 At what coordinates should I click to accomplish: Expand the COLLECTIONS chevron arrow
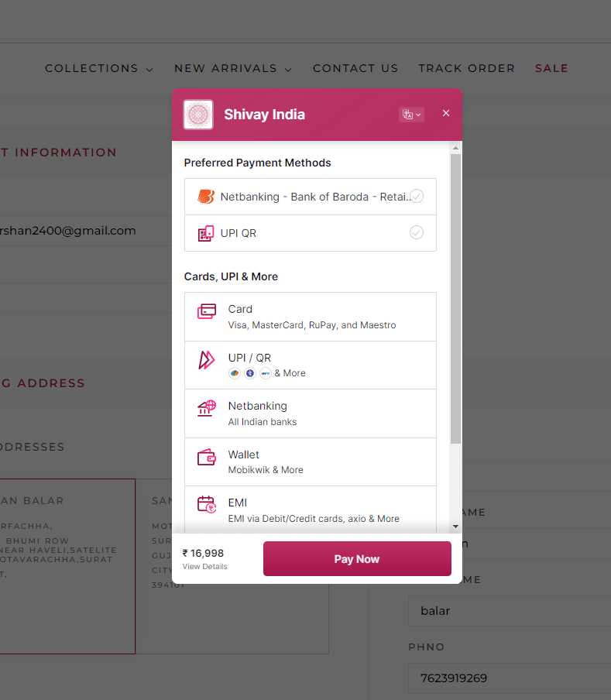pos(149,70)
